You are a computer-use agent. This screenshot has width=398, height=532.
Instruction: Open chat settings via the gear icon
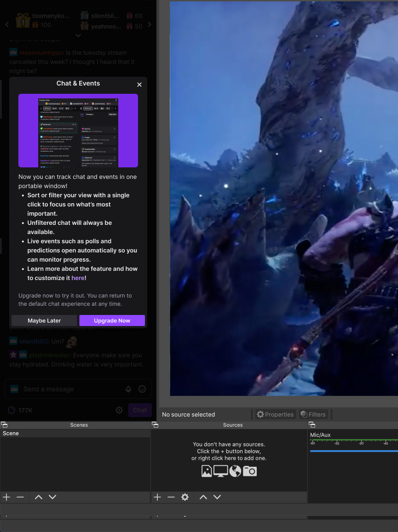[119, 410]
